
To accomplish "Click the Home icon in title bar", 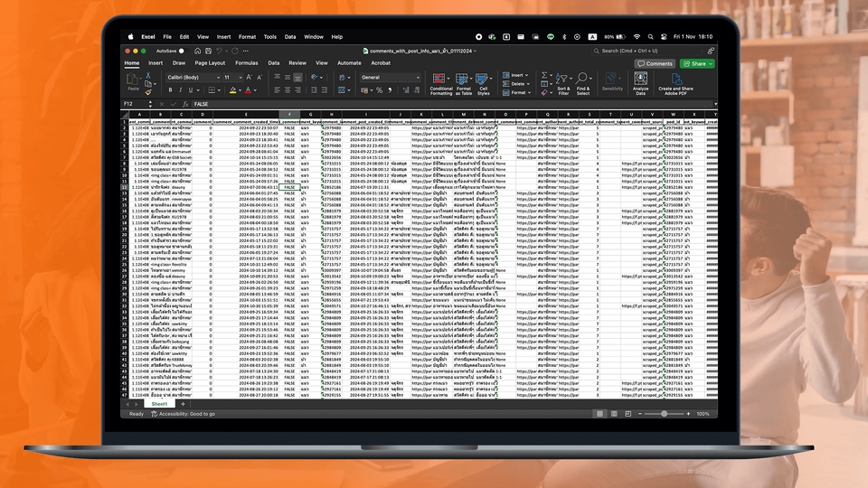I will (197, 51).
